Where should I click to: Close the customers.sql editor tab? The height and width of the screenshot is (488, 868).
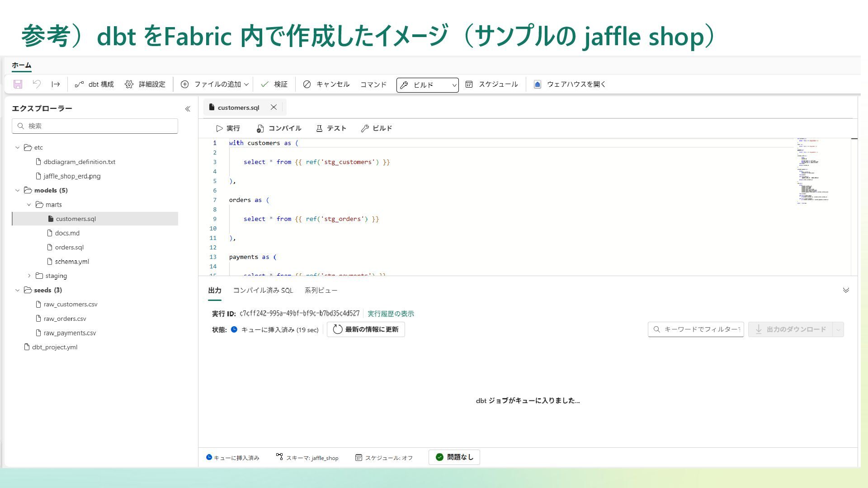tap(274, 108)
